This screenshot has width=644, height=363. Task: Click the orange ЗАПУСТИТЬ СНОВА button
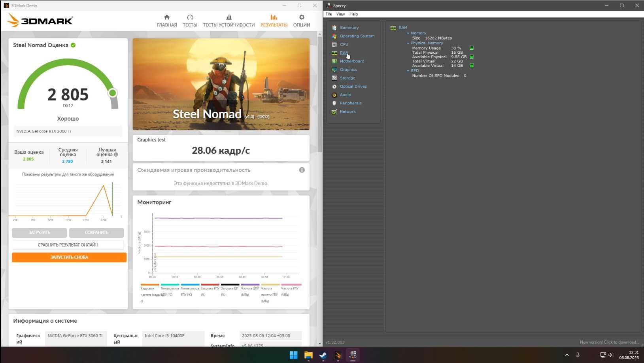click(69, 257)
